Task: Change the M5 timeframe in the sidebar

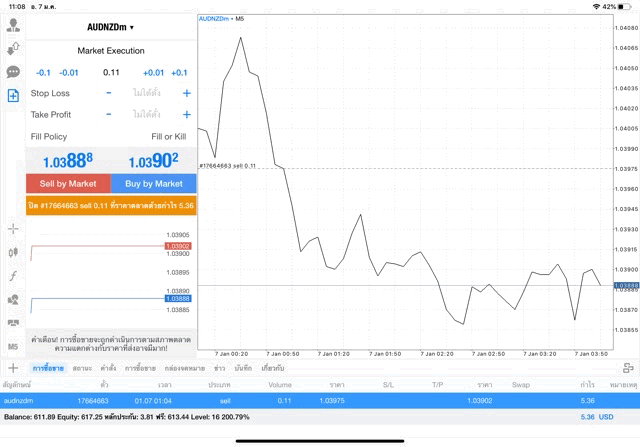Action: coord(13,346)
